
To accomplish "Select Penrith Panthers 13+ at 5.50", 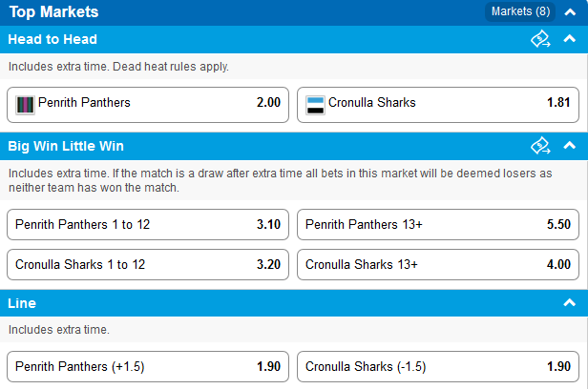I will (x=438, y=225).
